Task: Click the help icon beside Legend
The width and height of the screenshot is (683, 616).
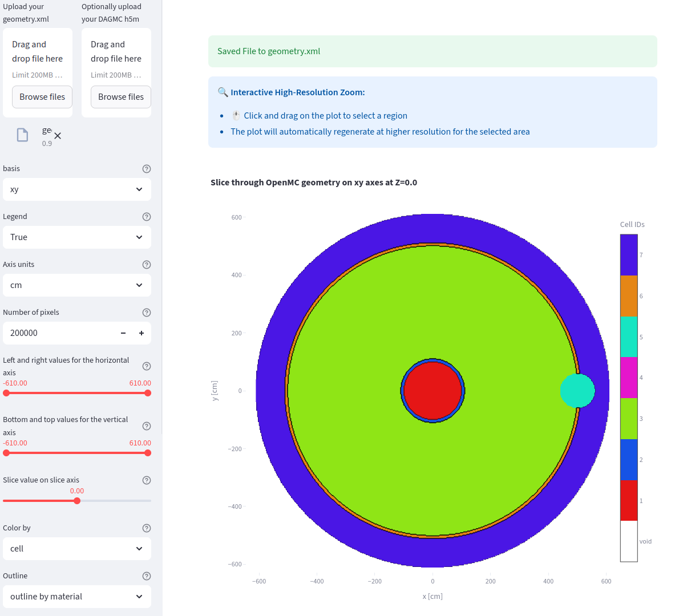Action: click(147, 217)
